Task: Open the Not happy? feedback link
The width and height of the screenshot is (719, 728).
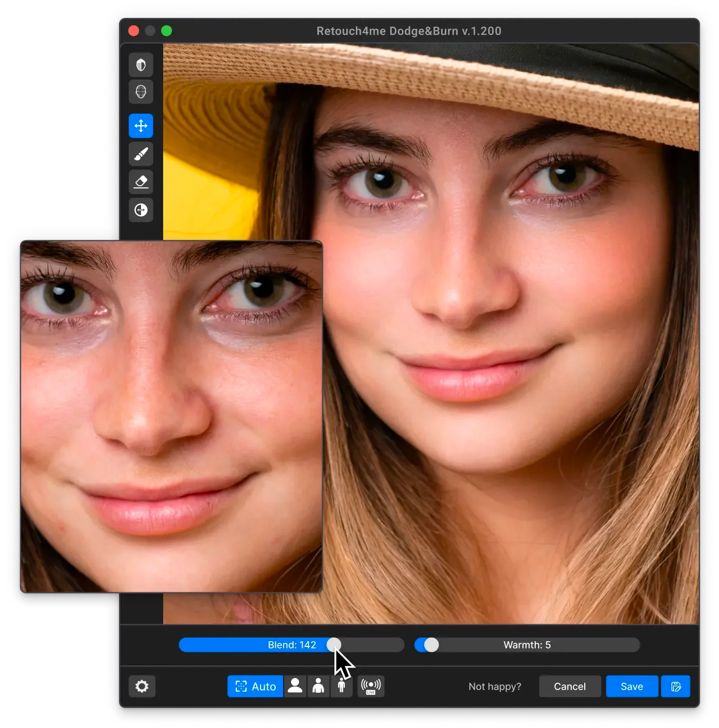Action: [x=495, y=686]
